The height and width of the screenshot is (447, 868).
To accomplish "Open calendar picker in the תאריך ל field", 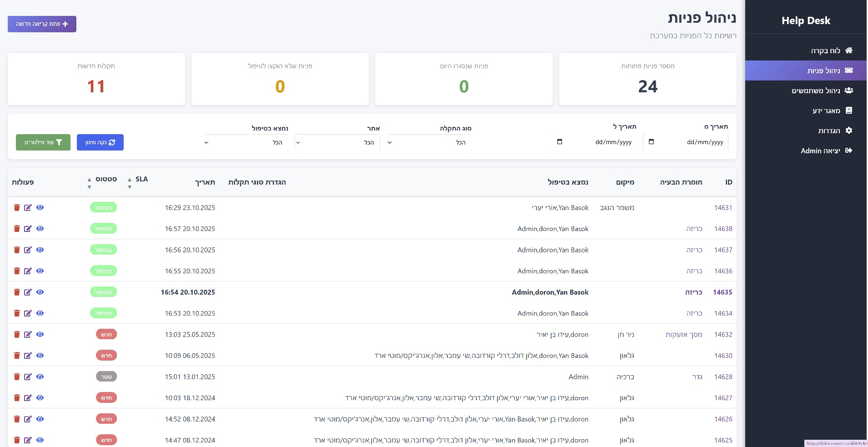I will pos(560,142).
